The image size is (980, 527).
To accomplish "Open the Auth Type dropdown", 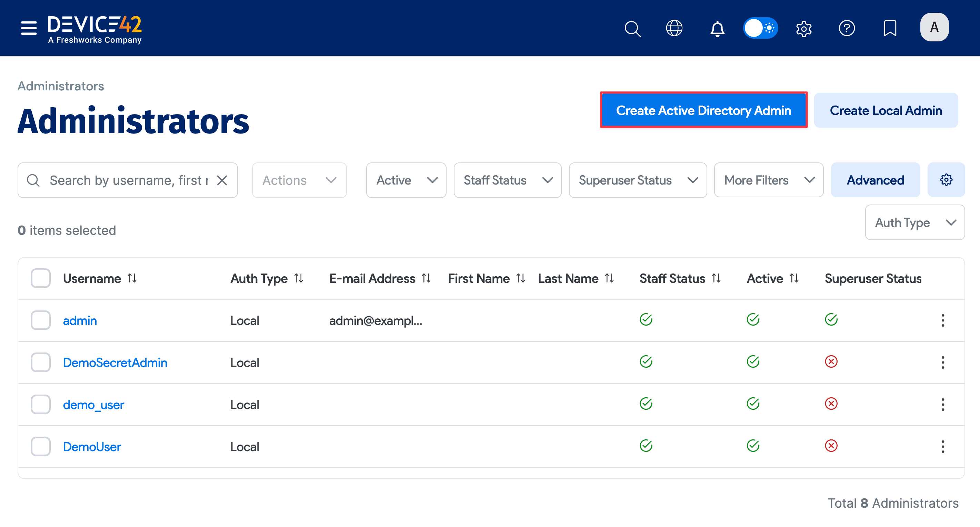I will point(914,222).
